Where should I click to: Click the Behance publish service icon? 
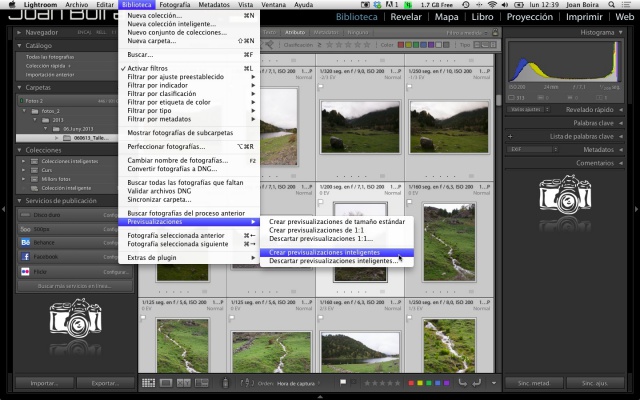tap(25, 242)
